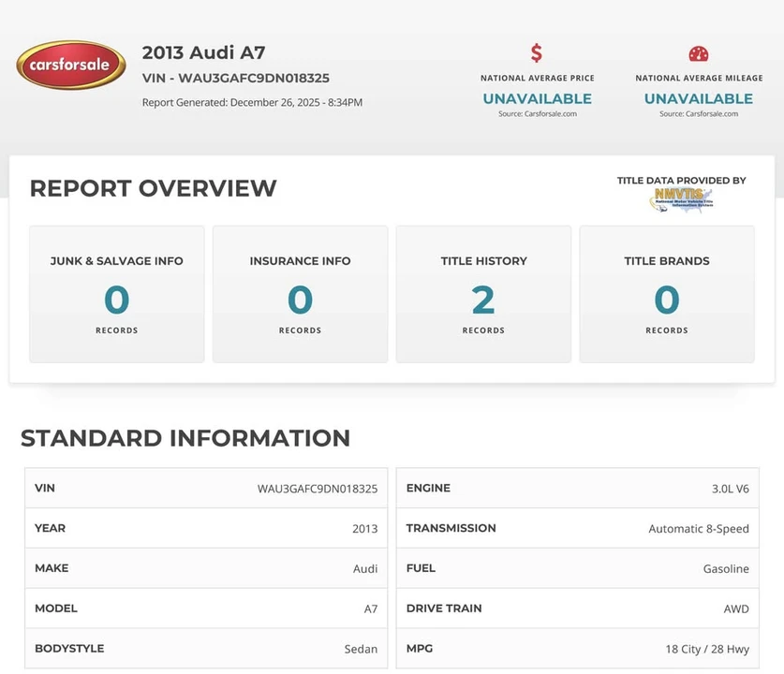The width and height of the screenshot is (784, 674).
Task: Click the YEAR value 2013
Action: [365, 529]
